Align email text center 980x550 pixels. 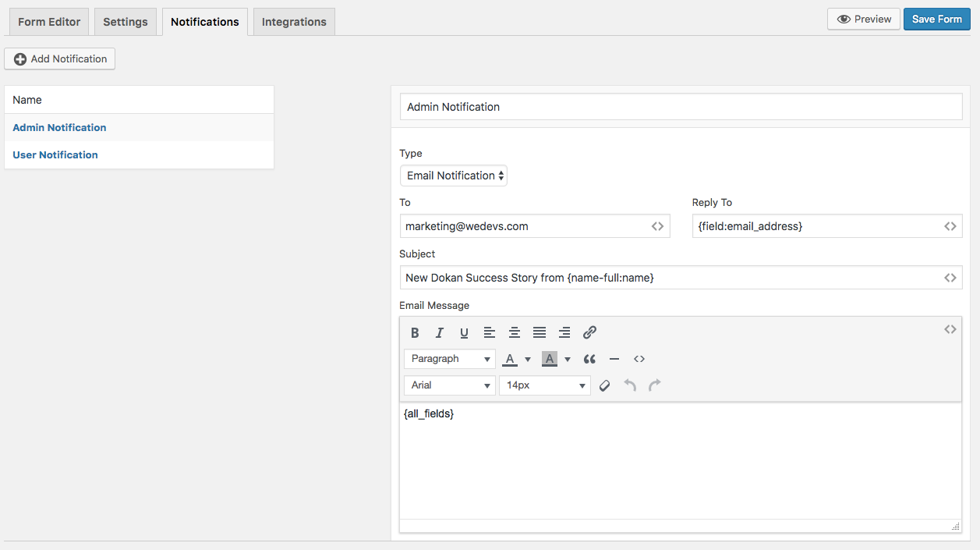point(515,333)
